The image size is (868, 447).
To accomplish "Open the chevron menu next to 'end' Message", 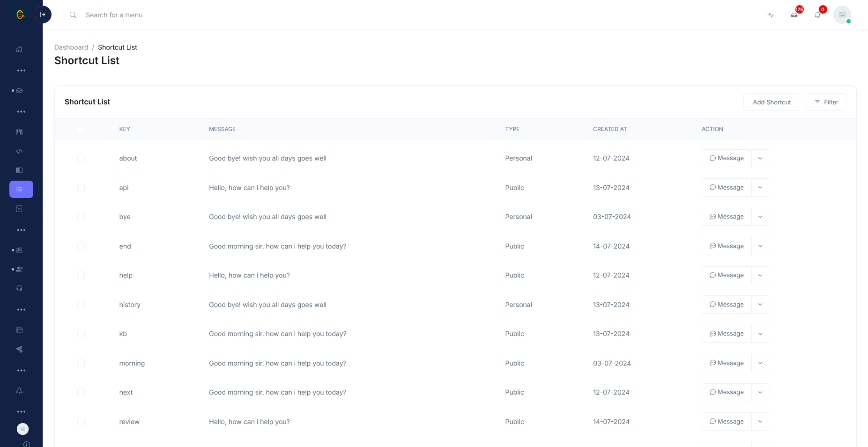I will point(760,246).
